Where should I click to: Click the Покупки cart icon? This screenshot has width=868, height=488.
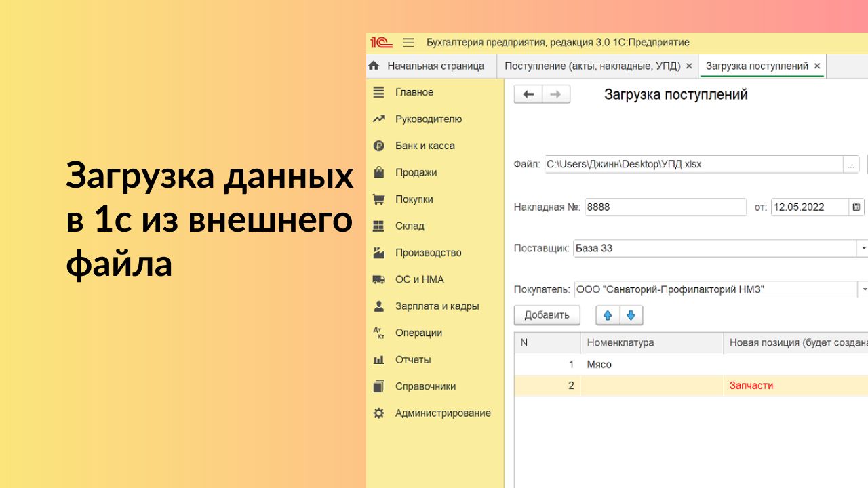tap(379, 199)
